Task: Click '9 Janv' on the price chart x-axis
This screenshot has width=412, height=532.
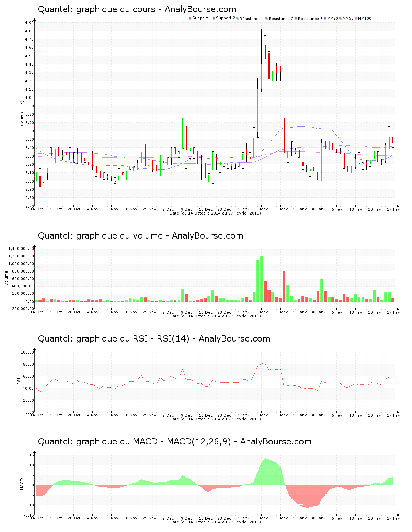Action: [262, 209]
